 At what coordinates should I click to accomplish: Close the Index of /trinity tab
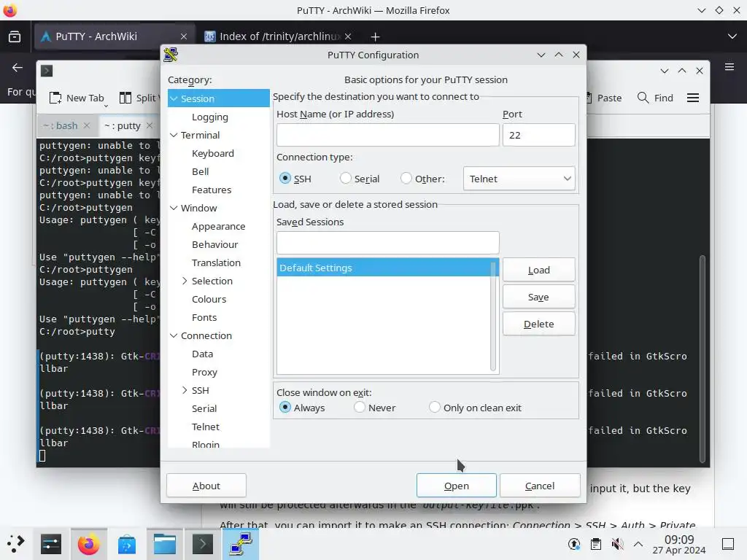(348, 36)
